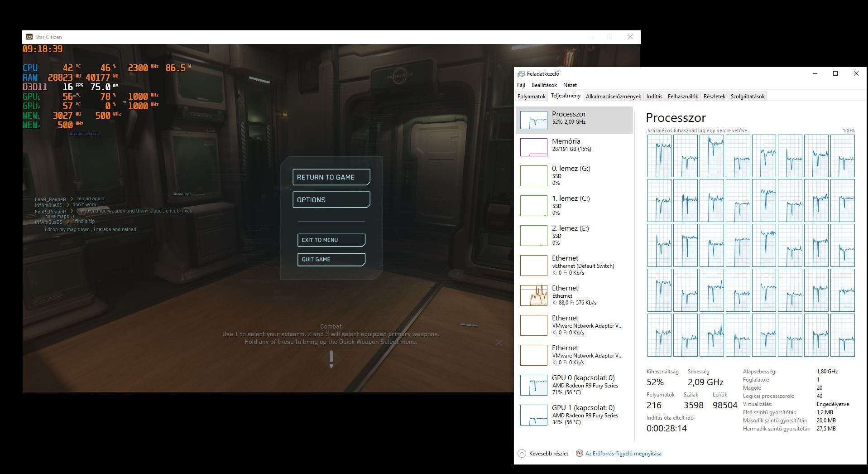The image size is (868, 474).
Task: Click the Processzor heading in the details pane
Action: point(676,118)
